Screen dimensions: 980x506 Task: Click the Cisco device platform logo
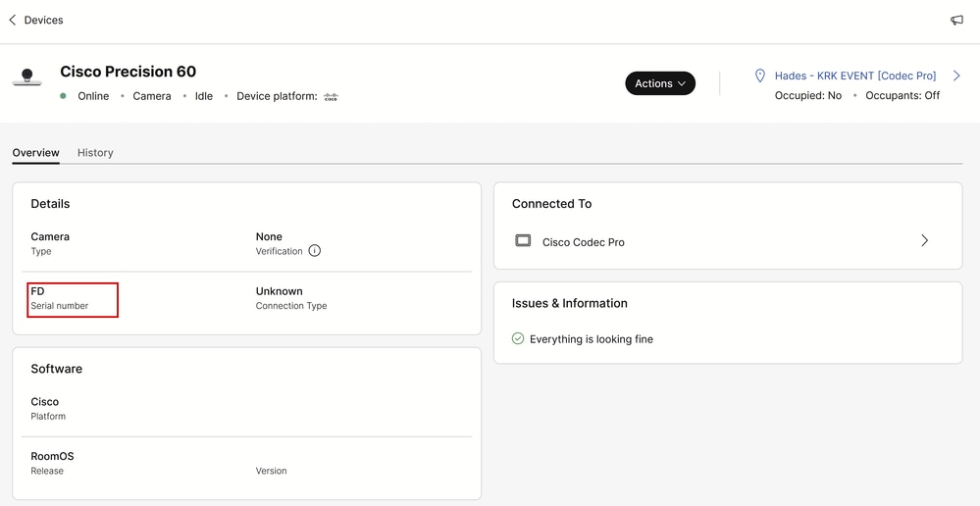[x=331, y=97]
